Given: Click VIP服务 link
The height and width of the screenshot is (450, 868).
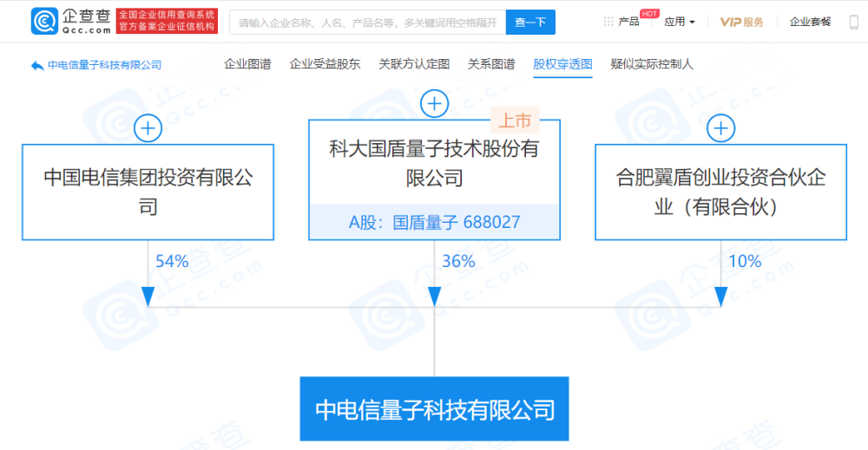Looking at the screenshot, I should 742,22.
